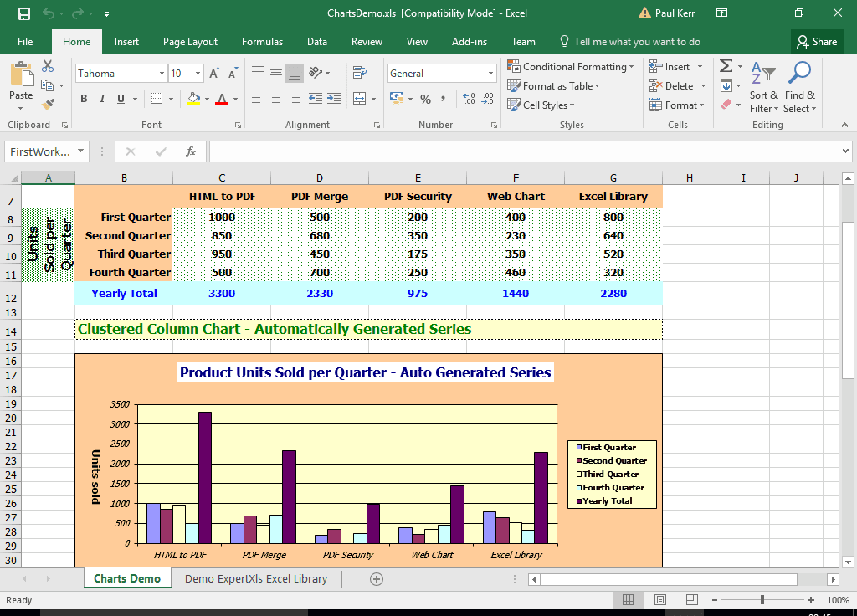The image size is (857, 616).
Task: Click the Merge & Center icon
Action: [x=360, y=99]
